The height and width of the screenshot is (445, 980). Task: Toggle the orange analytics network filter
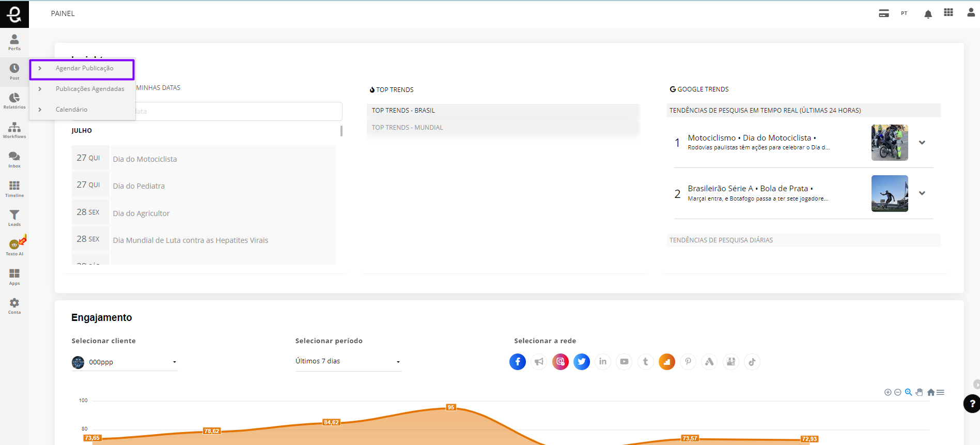point(667,362)
